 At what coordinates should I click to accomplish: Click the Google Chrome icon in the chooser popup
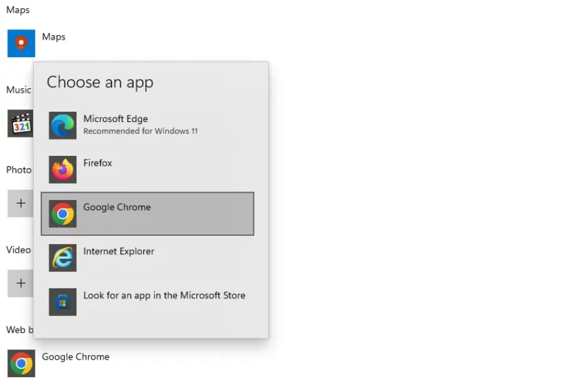tap(62, 214)
